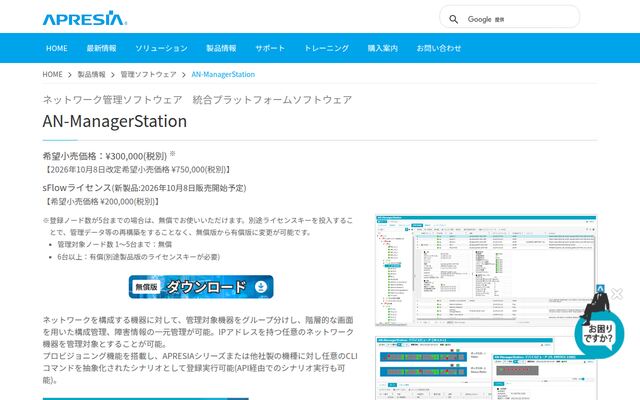Click the APRESIA logo
The width and height of the screenshot is (640, 400).
click(x=85, y=19)
